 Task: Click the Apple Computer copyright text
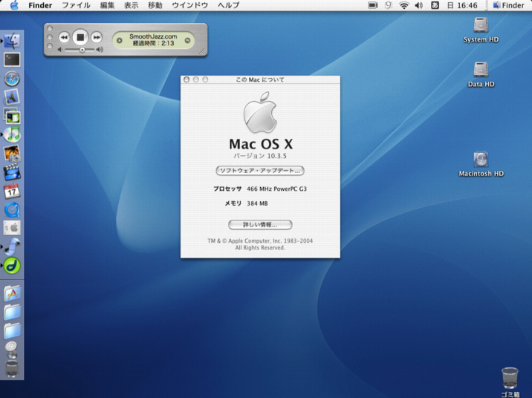click(260, 244)
